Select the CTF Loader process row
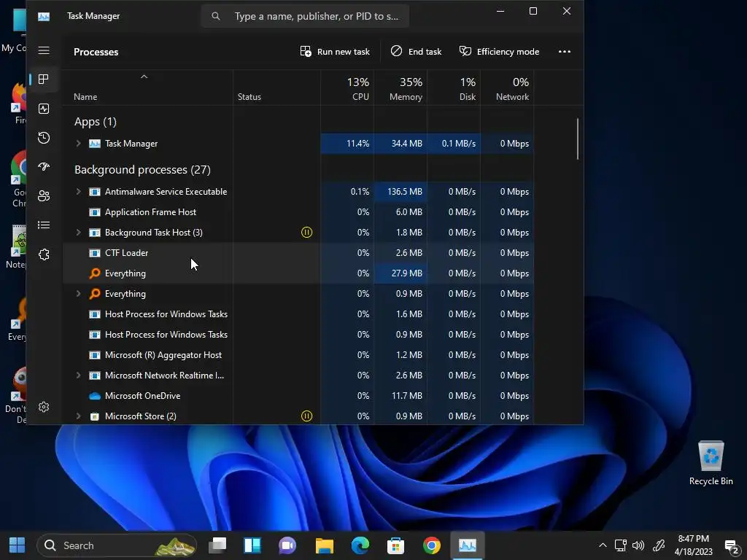Image resolution: width=747 pixels, height=560 pixels. coord(298,253)
